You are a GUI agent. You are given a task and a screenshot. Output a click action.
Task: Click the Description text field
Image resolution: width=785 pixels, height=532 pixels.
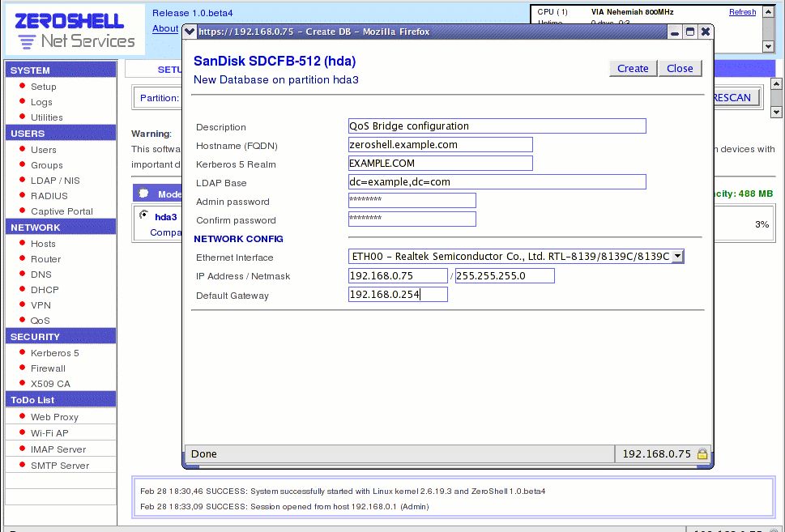point(497,126)
